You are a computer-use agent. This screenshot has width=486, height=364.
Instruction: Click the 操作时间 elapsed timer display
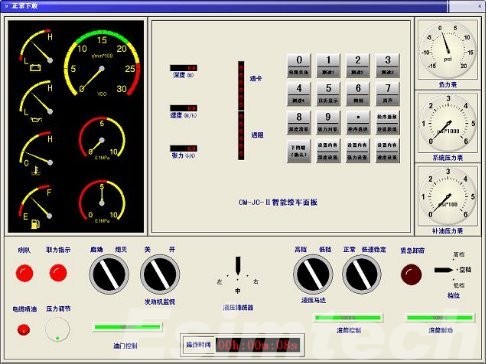tap(258, 345)
